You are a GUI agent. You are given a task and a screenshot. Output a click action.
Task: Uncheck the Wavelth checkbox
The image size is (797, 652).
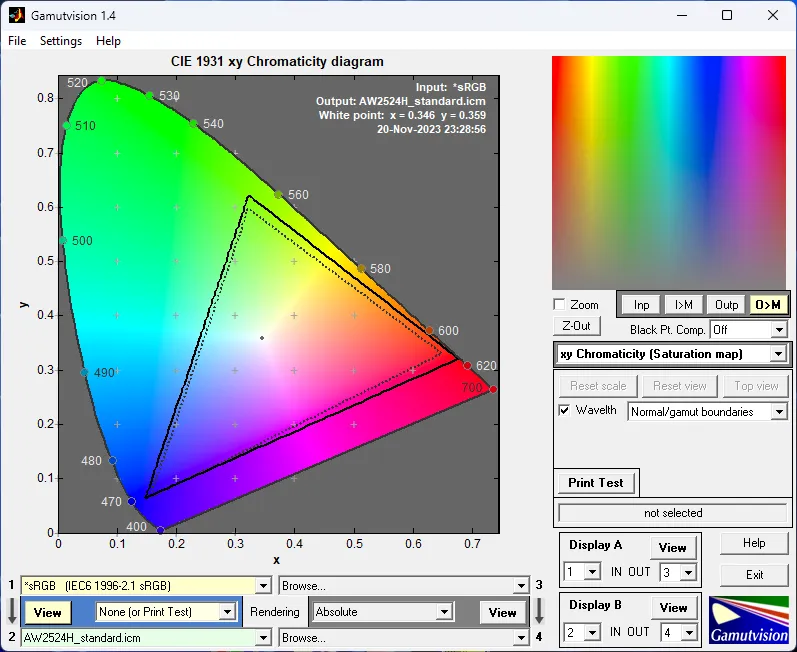tap(565, 411)
